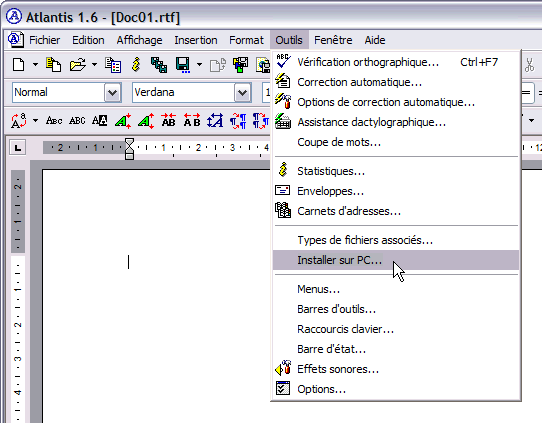Toggle the all caps 'ABC' icon
542x423 pixels.
77,121
